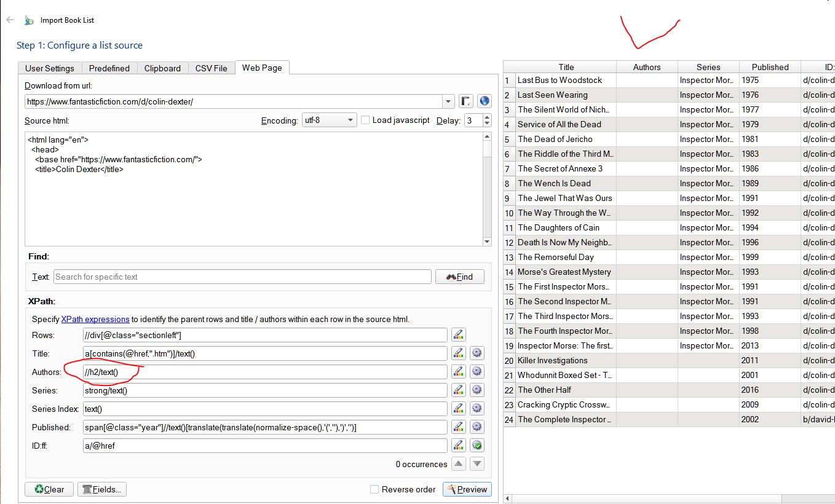This screenshot has width=835, height=504.
Task: Click the Search for specific text field
Action: [242, 277]
